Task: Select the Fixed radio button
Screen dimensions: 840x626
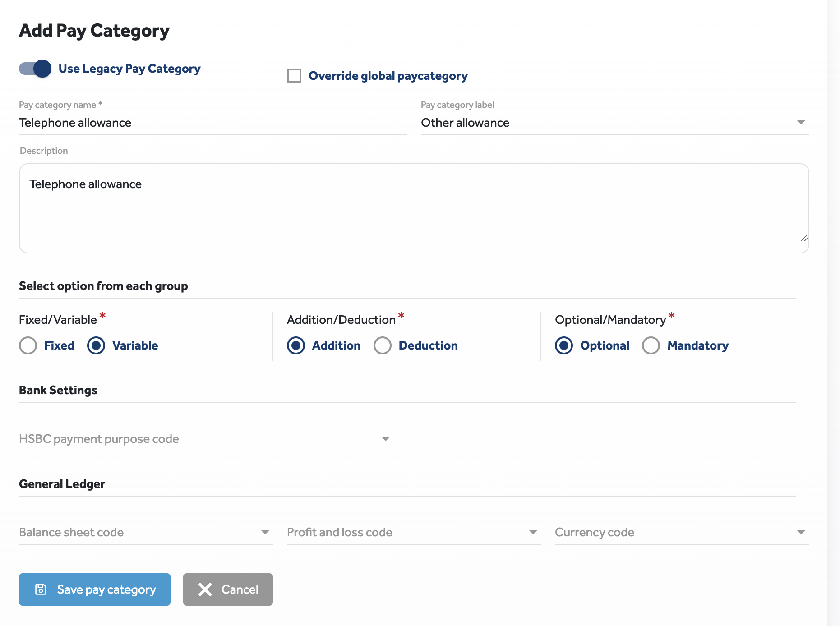Action: [x=28, y=345]
